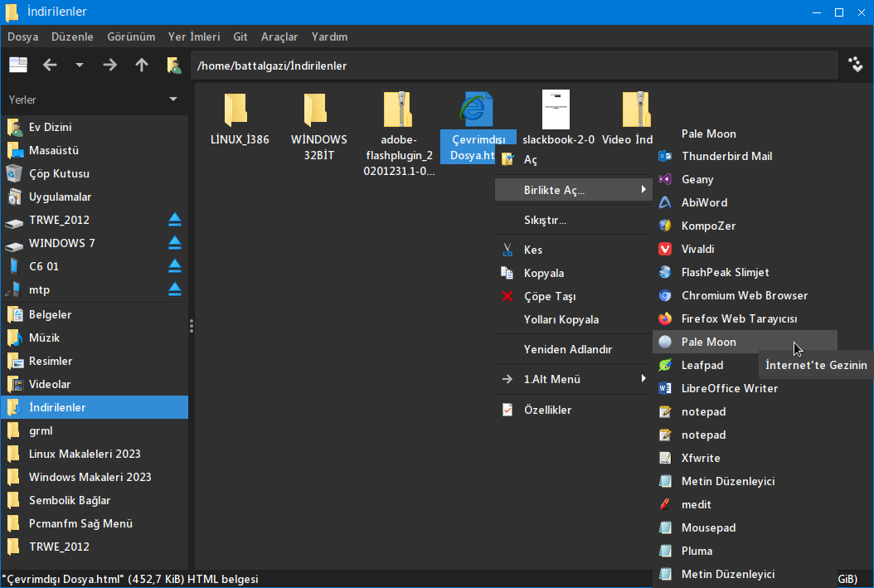This screenshot has height=588, width=874.
Task: Open the Yer İmleri menu
Action: point(194,36)
